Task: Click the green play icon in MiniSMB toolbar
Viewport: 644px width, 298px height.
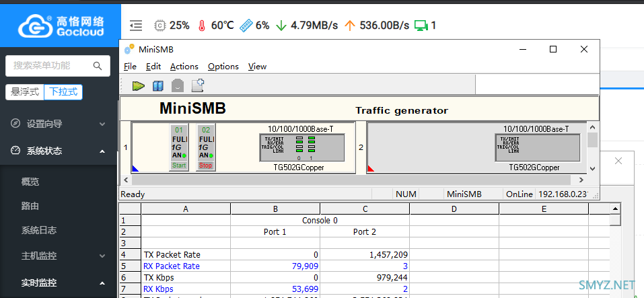Action: point(139,85)
